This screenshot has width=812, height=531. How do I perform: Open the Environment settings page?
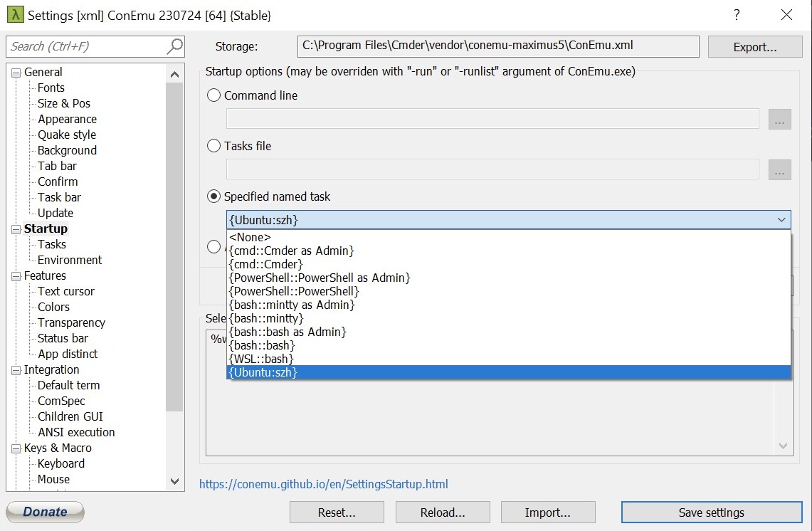(70, 260)
